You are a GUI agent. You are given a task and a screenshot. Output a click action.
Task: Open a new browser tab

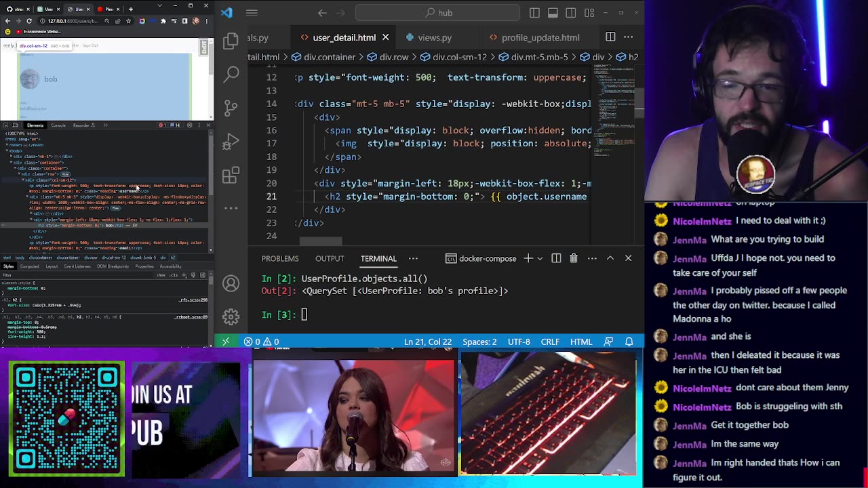[x=130, y=9]
